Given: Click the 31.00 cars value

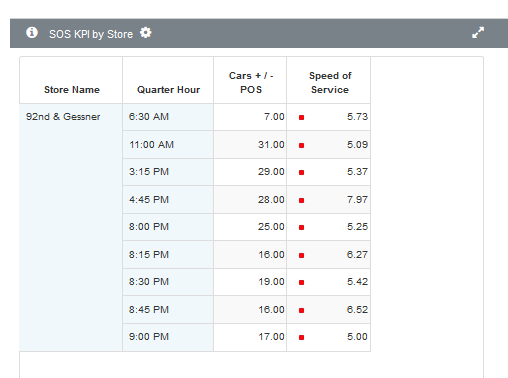Looking at the screenshot, I should point(271,145).
